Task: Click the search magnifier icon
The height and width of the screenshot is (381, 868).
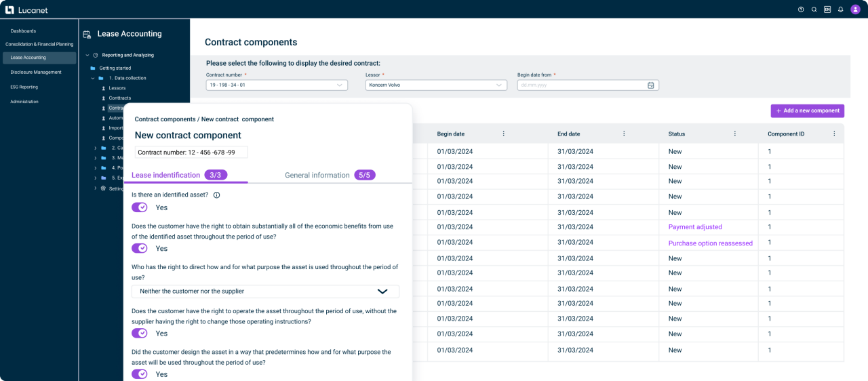Action: (814, 9)
